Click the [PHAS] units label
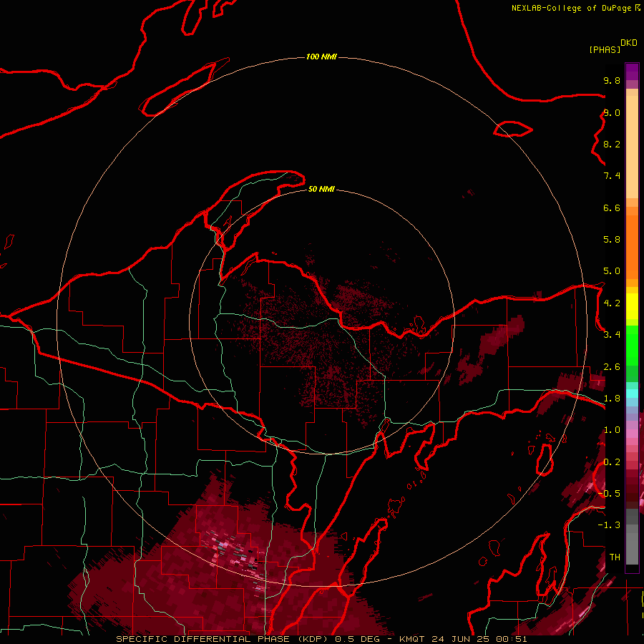 [605, 49]
